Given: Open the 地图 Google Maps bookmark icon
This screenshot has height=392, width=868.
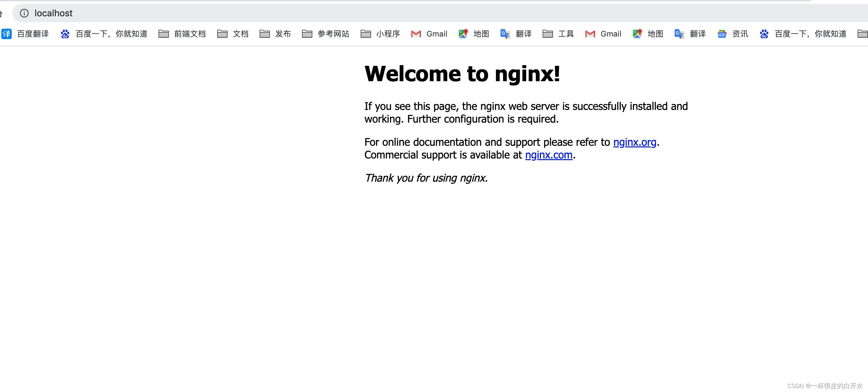Looking at the screenshot, I should pyautogui.click(x=463, y=34).
